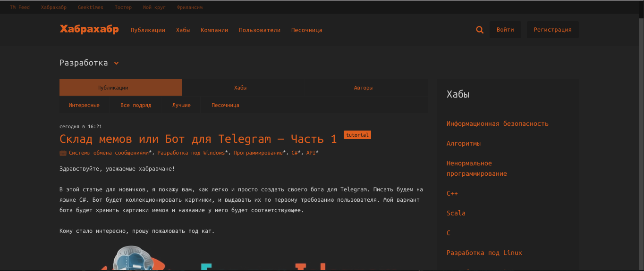Image resolution: width=644 pixels, height=271 pixels.
Task: Open article Склад мемов или Бот для Telegram
Action: [198, 139]
